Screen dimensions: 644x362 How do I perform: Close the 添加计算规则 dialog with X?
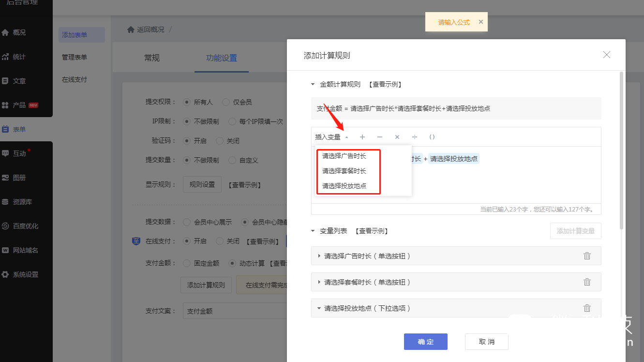click(607, 55)
